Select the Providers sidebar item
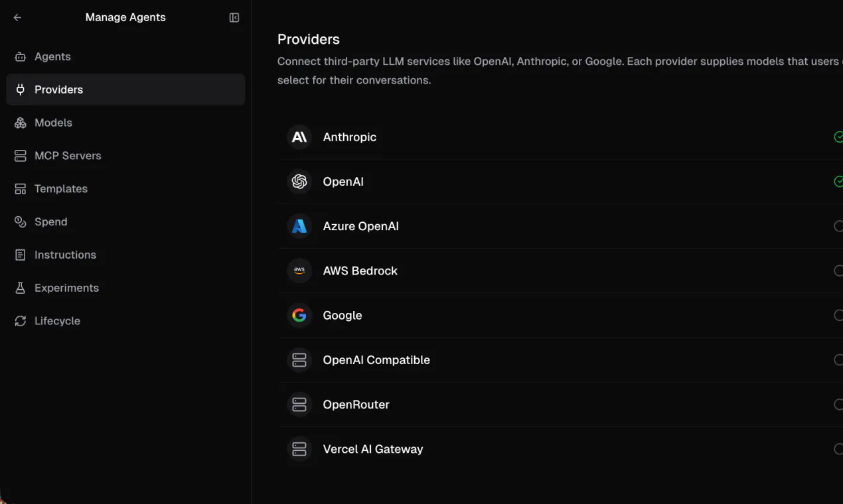The image size is (843, 504). (x=125, y=90)
